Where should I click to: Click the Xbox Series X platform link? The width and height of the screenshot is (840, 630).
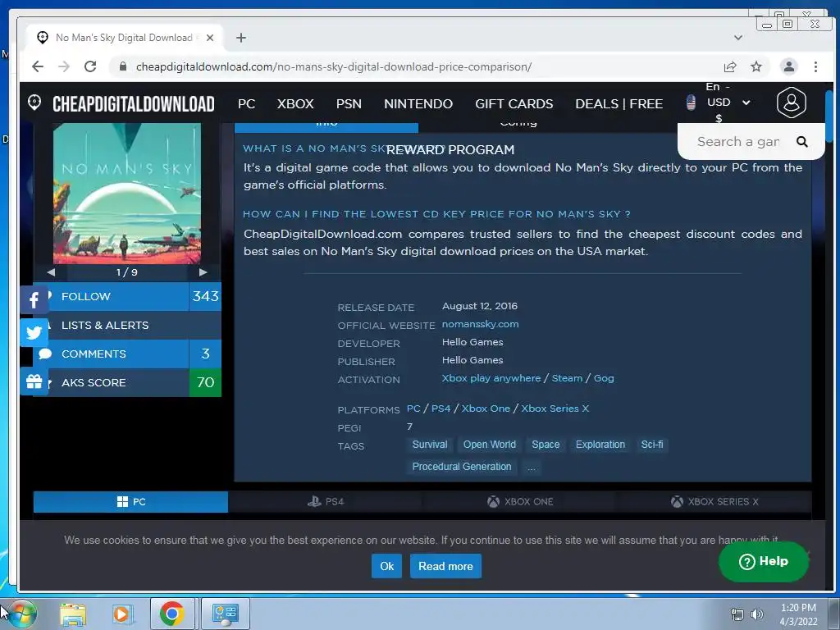point(555,409)
